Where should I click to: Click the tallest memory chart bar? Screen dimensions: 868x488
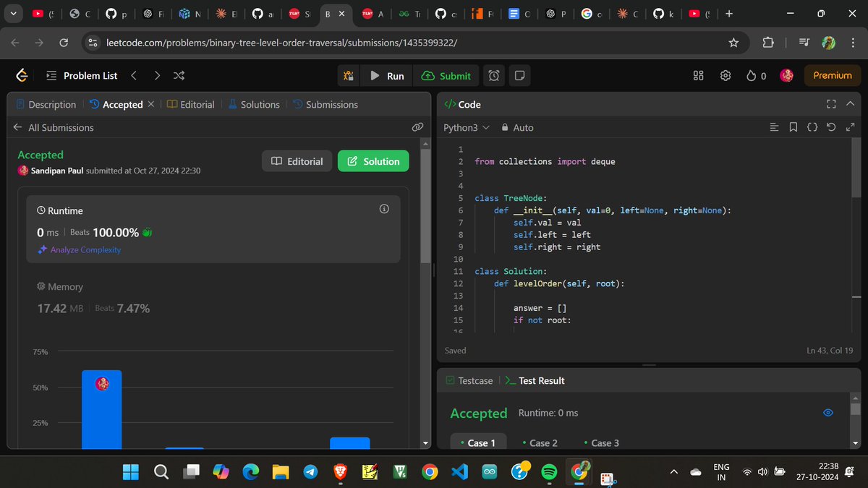pyautogui.click(x=101, y=409)
